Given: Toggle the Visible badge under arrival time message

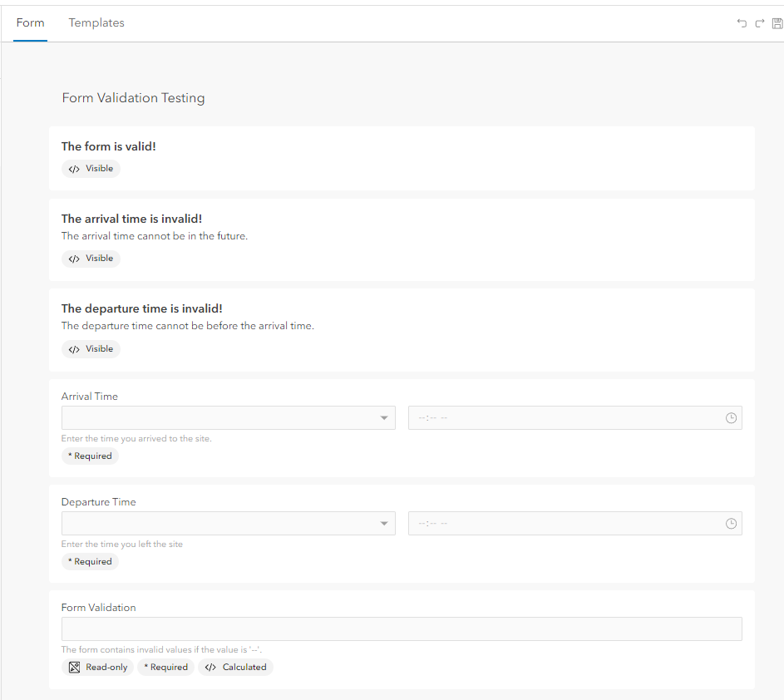Looking at the screenshot, I should point(91,258).
